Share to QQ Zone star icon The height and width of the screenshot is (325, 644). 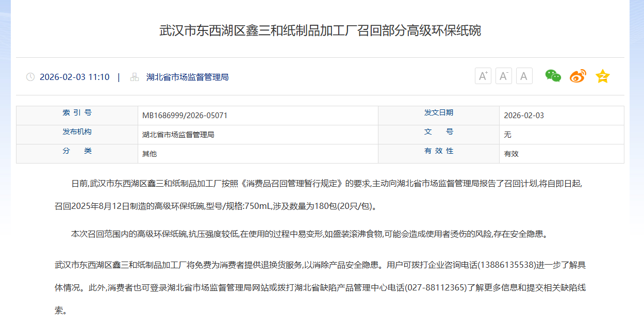pyautogui.click(x=602, y=76)
